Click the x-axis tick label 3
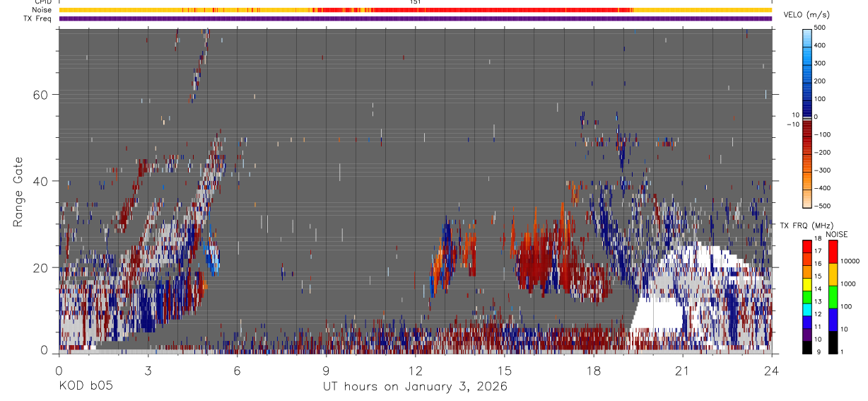This screenshot has width=868, height=401. (148, 371)
